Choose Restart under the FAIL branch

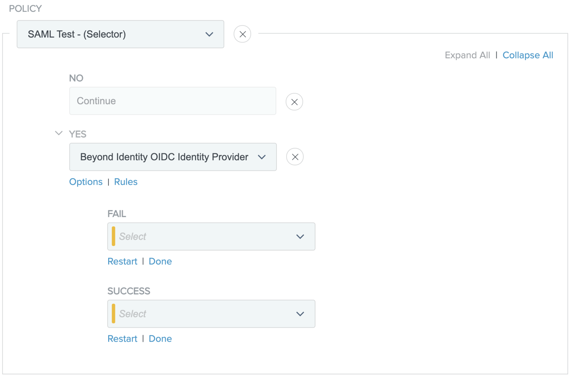(x=122, y=261)
